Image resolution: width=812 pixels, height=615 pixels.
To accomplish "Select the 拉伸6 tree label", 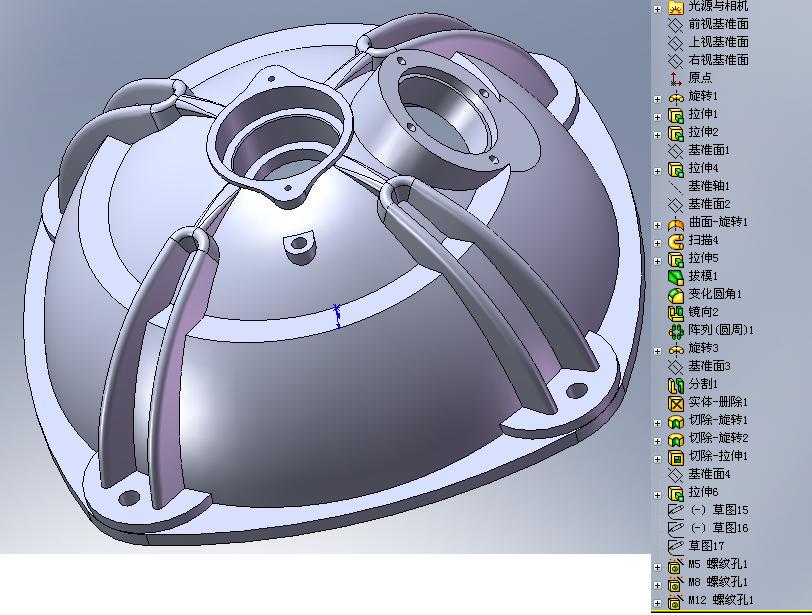I will [703, 492].
